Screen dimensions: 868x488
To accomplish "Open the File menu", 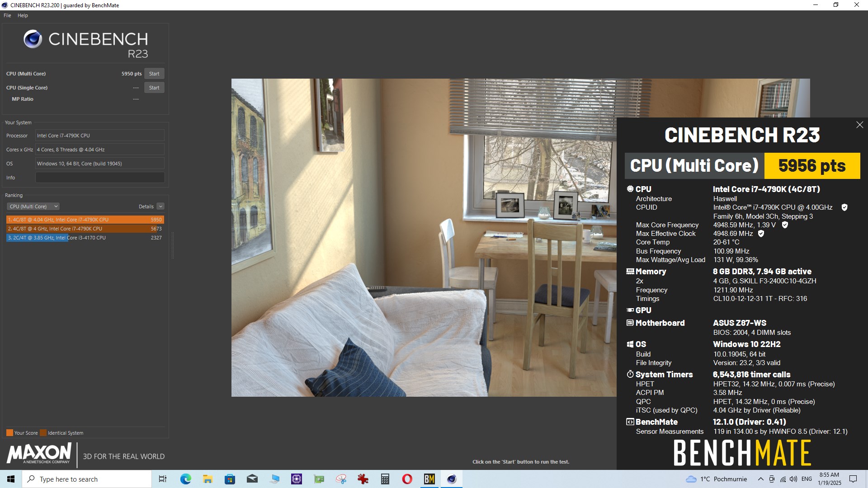I will [x=7, y=15].
